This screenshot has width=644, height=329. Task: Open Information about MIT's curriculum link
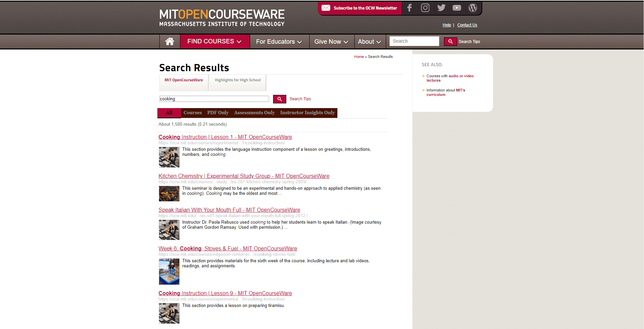pyautogui.click(x=446, y=92)
